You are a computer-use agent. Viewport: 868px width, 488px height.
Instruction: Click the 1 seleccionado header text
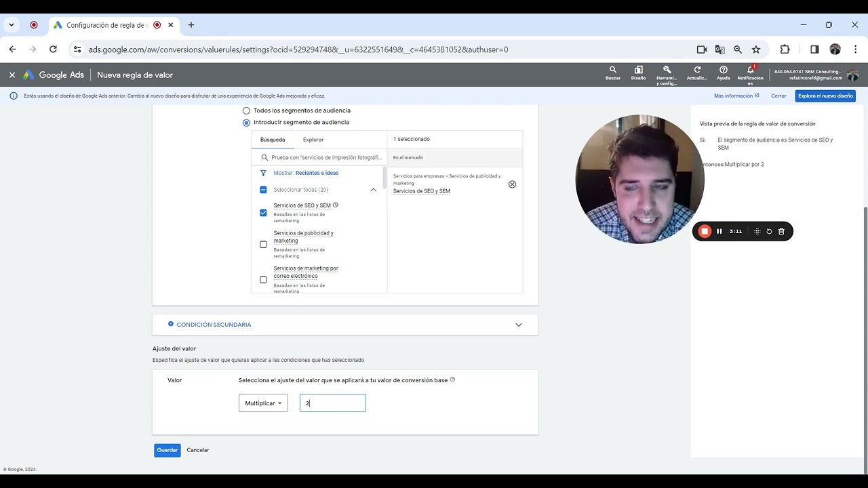(412, 139)
